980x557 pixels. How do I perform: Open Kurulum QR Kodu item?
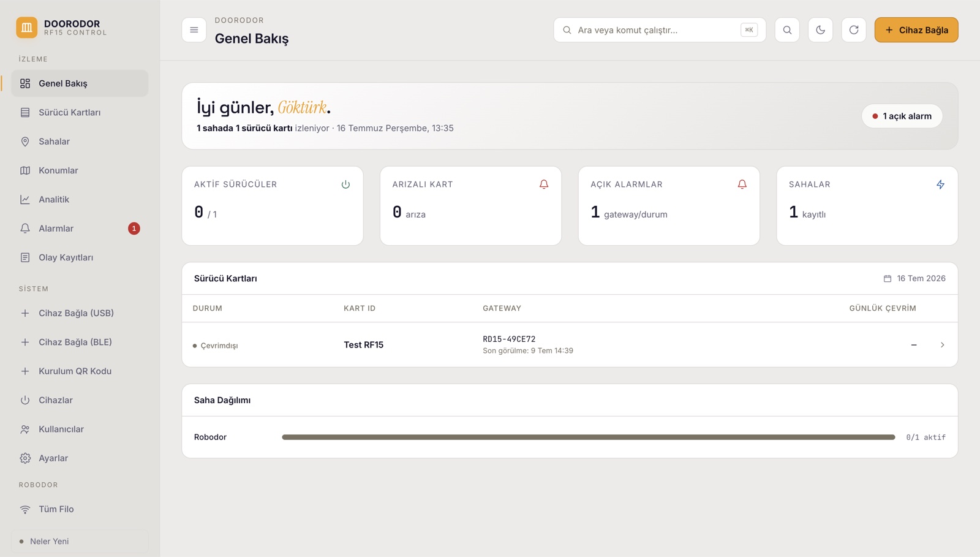point(80,371)
